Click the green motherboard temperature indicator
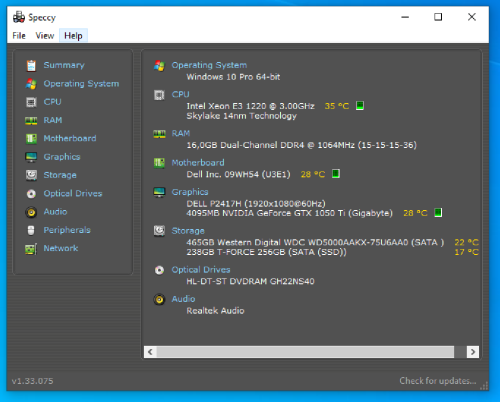 (x=336, y=174)
